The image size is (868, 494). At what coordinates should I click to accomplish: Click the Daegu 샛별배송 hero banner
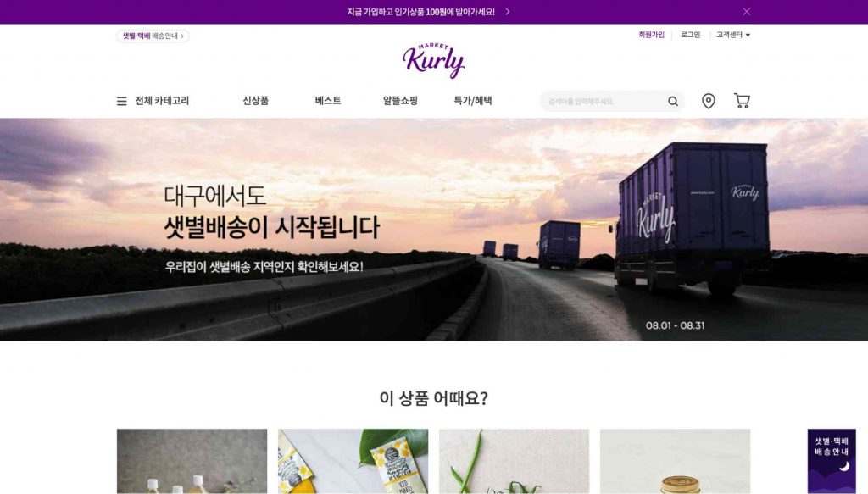(434, 230)
